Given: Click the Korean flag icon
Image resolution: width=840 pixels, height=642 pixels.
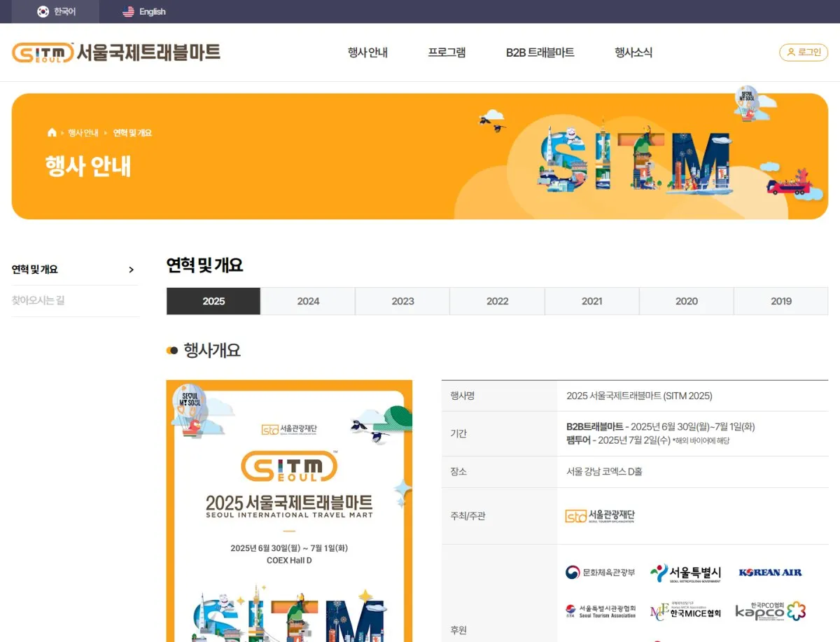Looking at the screenshot, I should [x=43, y=11].
